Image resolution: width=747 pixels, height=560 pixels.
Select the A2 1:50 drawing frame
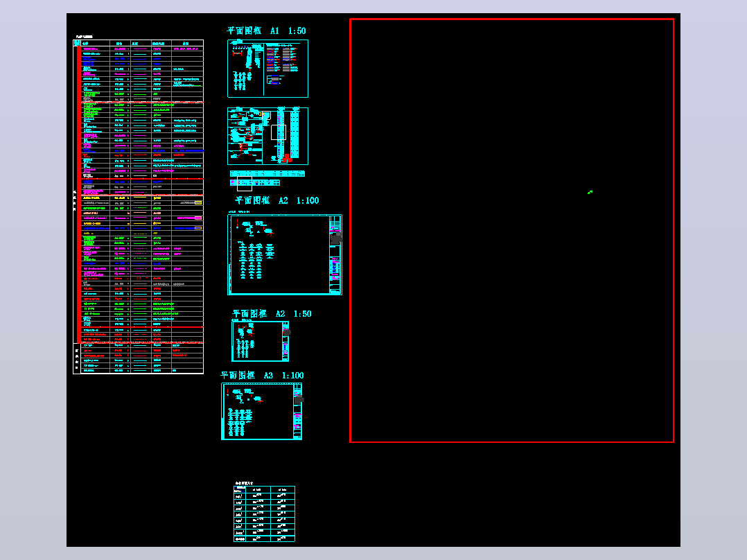[x=261, y=341]
